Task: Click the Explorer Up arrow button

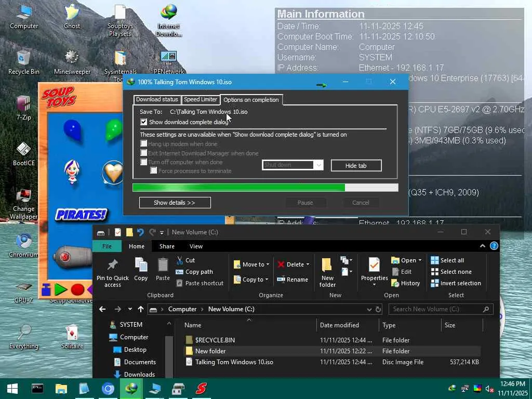Action: tap(141, 309)
